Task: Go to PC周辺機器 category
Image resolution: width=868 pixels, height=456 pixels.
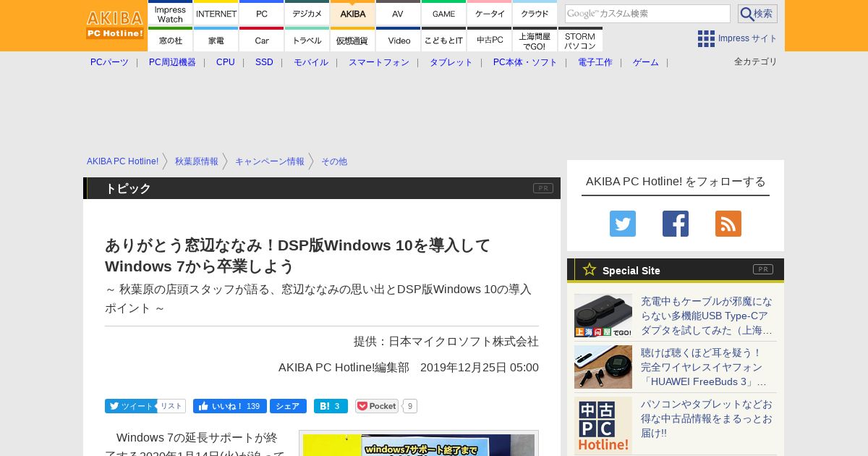Action: click(x=172, y=62)
